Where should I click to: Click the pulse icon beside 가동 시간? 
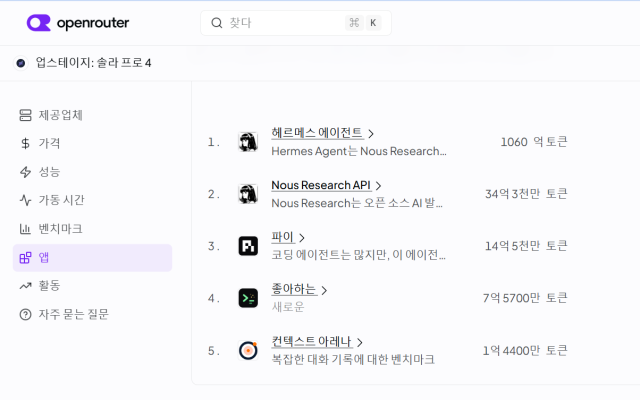[25, 200]
